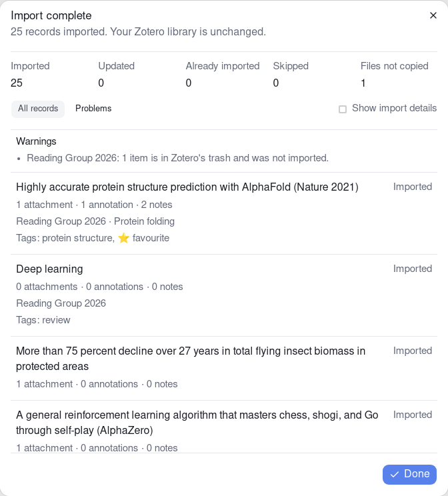The image size is (448, 496).
Task: Click the Done button
Action: pos(409,474)
